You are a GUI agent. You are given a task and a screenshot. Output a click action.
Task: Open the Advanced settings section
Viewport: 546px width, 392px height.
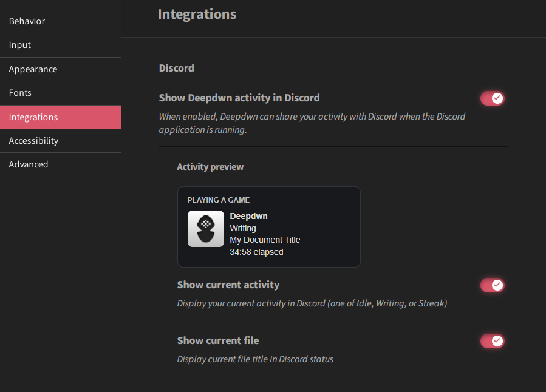[60, 164]
